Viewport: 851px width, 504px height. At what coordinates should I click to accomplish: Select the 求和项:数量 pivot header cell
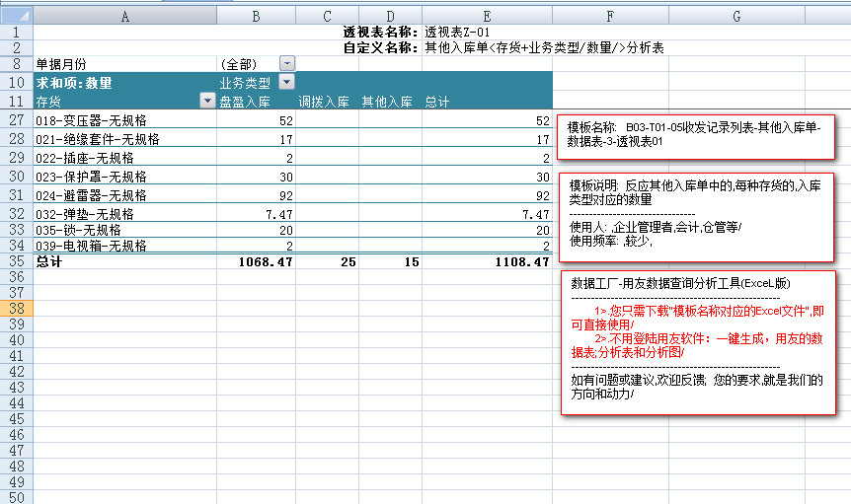click(x=124, y=82)
